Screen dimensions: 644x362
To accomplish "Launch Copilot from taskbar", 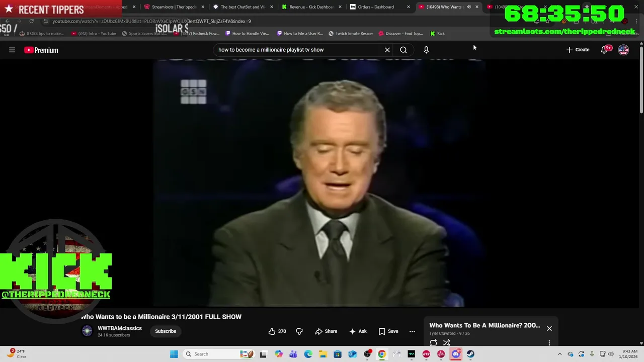I will (278, 354).
